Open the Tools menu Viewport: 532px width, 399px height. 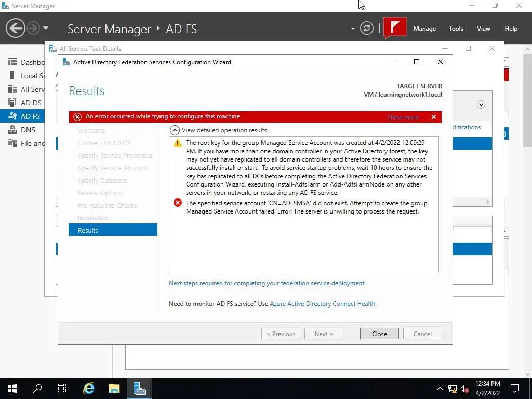click(456, 29)
